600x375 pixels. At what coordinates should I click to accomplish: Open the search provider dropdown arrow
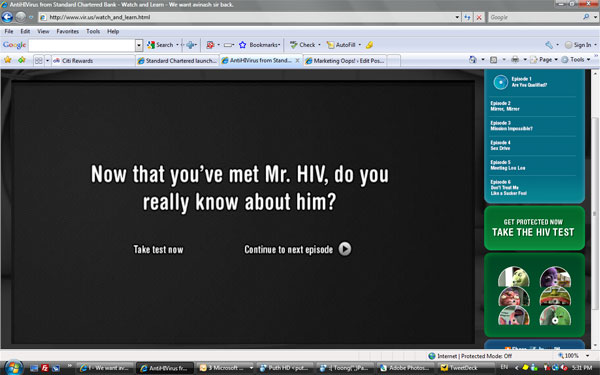(x=595, y=17)
